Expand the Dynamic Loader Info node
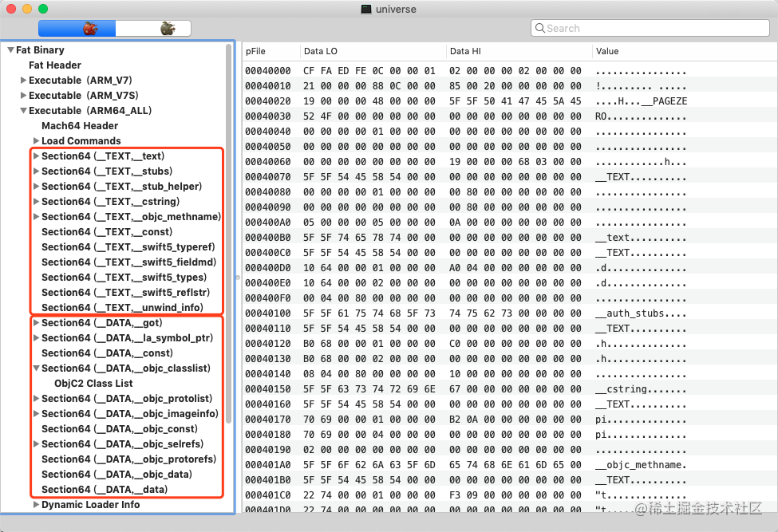 pyautogui.click(x=36, y=505)
